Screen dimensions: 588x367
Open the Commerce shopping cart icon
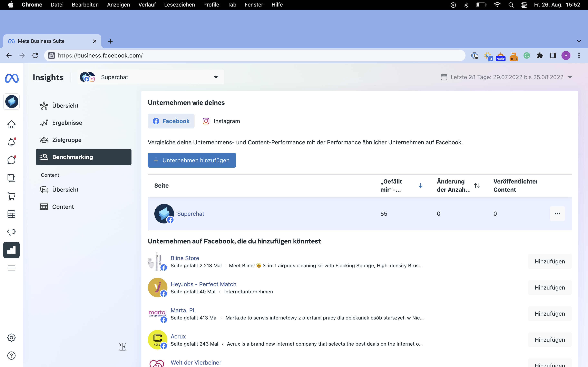[11, 196]
